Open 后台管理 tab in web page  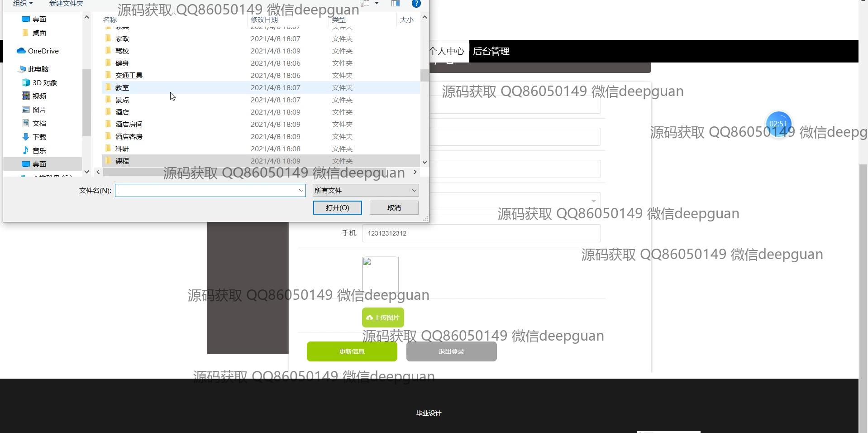coord(491,51)
